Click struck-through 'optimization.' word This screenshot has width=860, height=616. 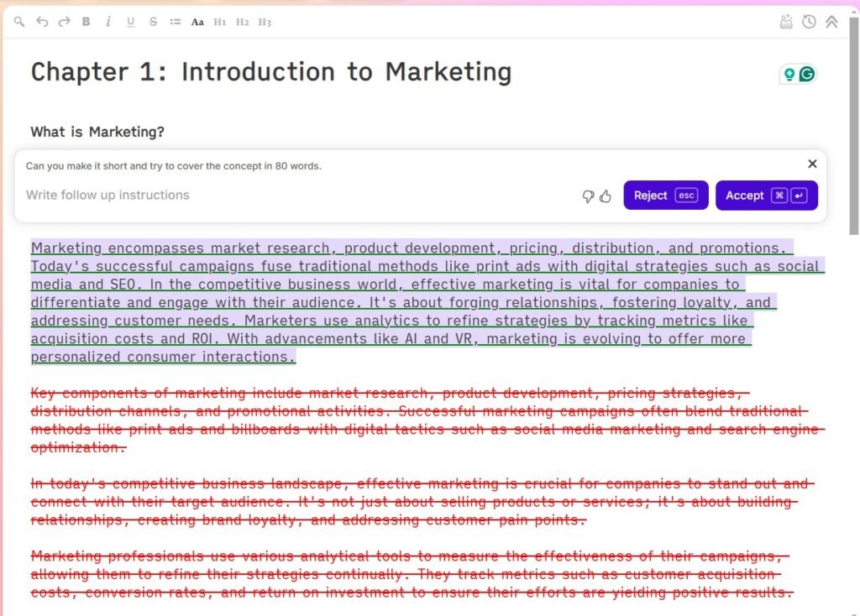click(x=78, y=447)
